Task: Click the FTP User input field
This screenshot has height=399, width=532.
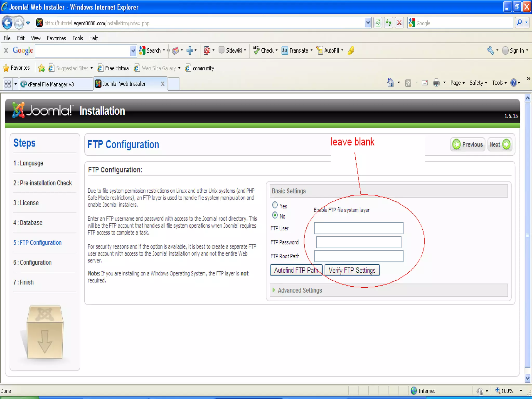Action: coord(358,228)
